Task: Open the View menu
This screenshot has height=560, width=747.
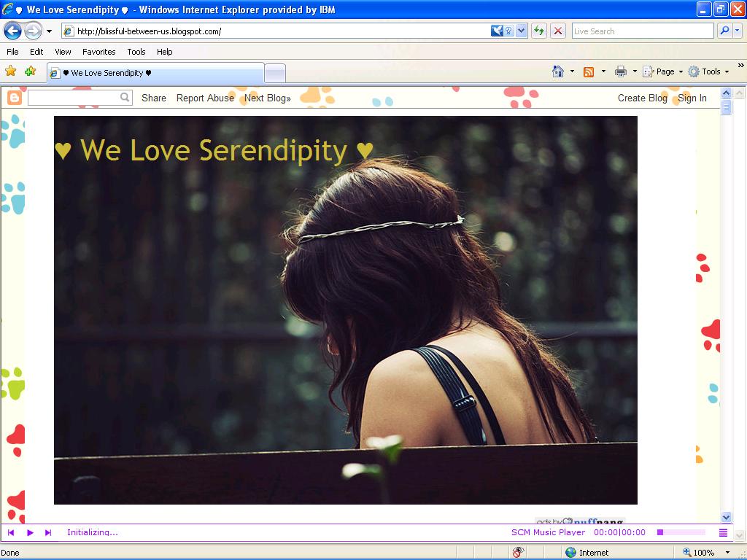Action: [x=63, y=52]
